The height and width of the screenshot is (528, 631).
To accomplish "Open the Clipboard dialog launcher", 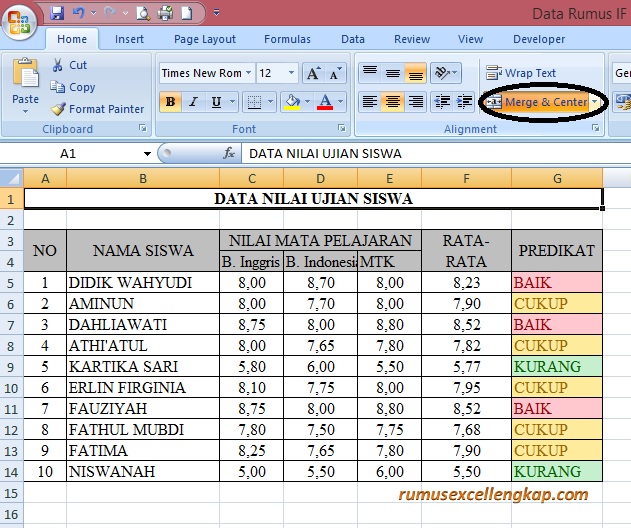I will [142, 128].
